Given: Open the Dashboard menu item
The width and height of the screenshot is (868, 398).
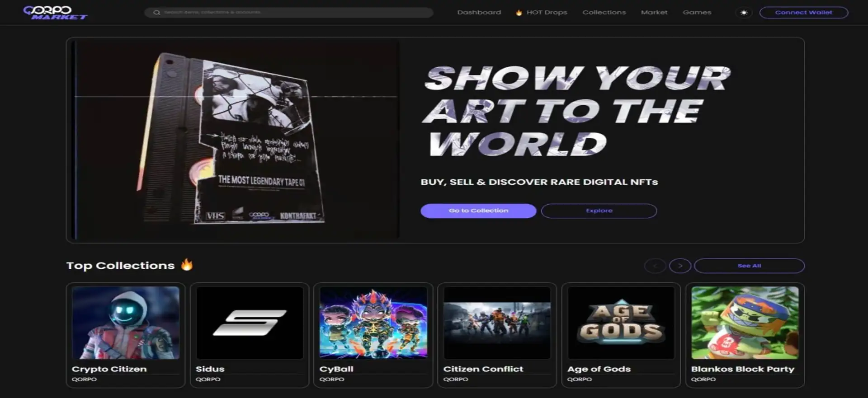Looking at the screenshot, I should coord(479,13).
